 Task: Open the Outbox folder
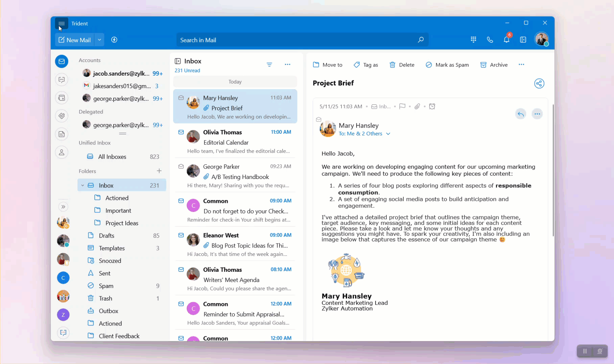pyautogui.click(x=122, y=311)
